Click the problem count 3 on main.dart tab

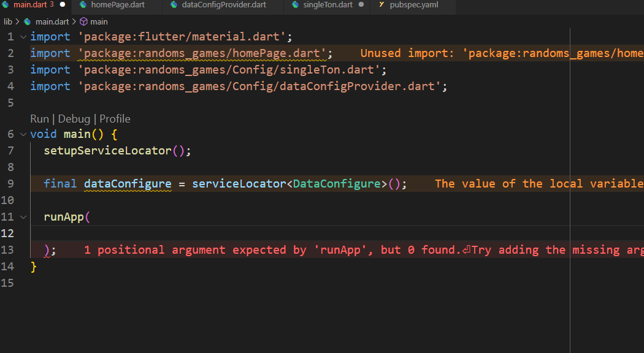click(52, 5)
